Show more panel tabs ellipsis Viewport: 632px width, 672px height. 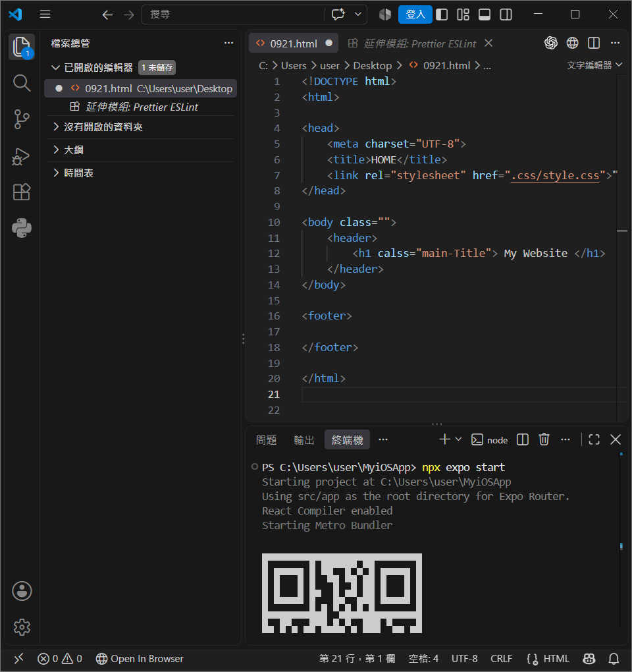[383, 439]
